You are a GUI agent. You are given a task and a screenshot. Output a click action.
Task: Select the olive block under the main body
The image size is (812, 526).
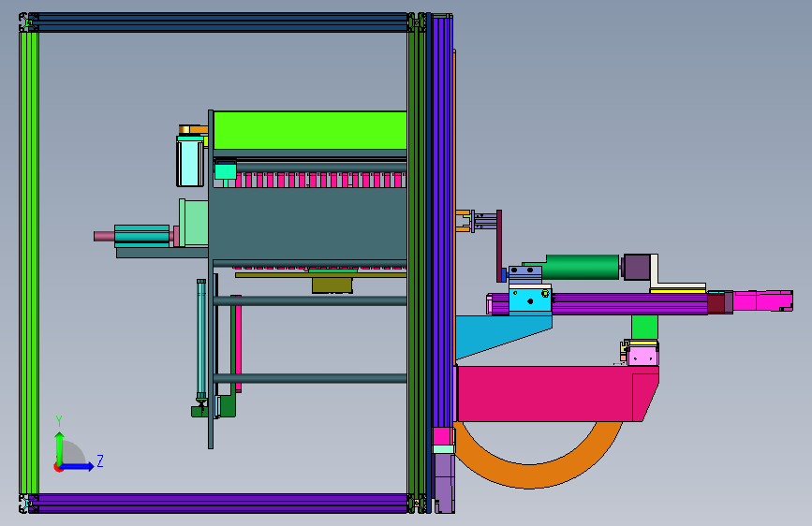coord(332,285)
